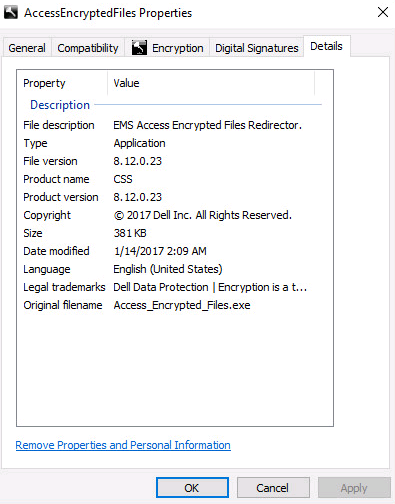This screenshot has height=504, width=395.
Task: Click the OK button
Action: pos(192,488)
